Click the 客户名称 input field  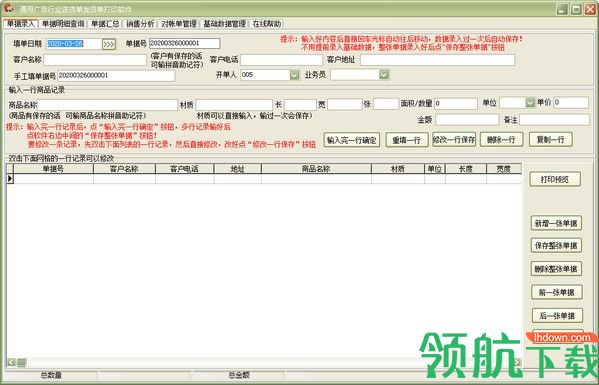coord(95,60)
